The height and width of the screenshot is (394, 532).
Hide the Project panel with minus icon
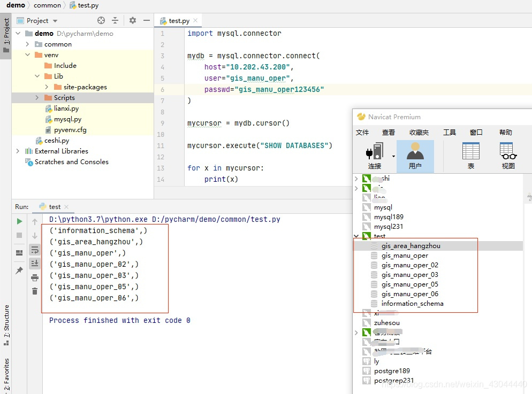click(147, 20)
